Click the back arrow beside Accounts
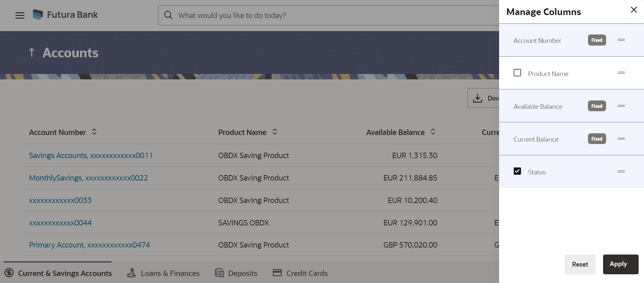644x283 pixels. (32, 52)
